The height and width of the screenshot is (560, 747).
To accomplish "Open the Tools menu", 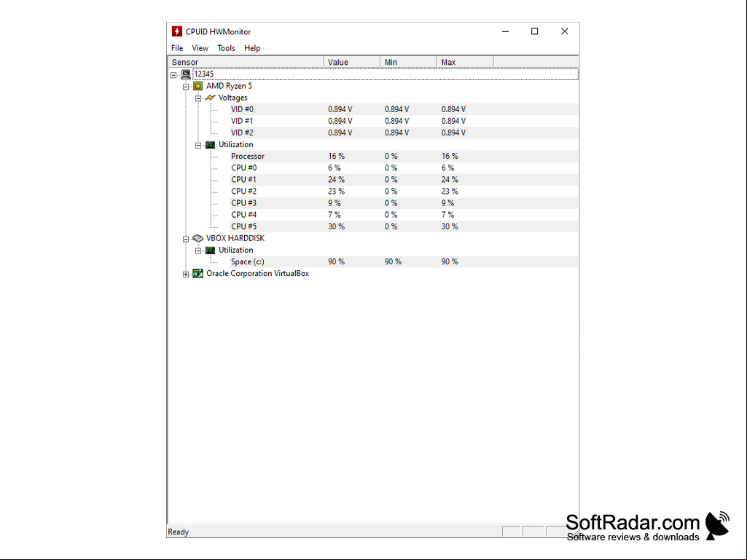I will coord(227,48).
